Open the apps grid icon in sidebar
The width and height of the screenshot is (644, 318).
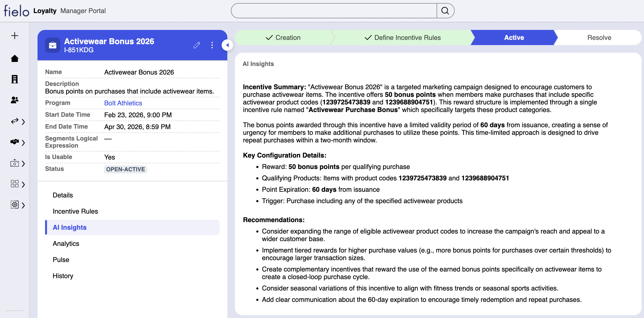pos(14,184)
